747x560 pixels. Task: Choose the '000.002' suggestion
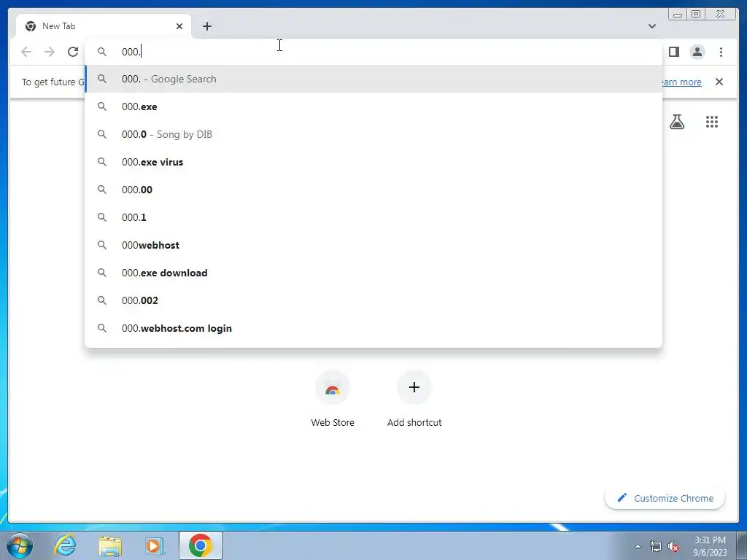[x=373, y=300]
